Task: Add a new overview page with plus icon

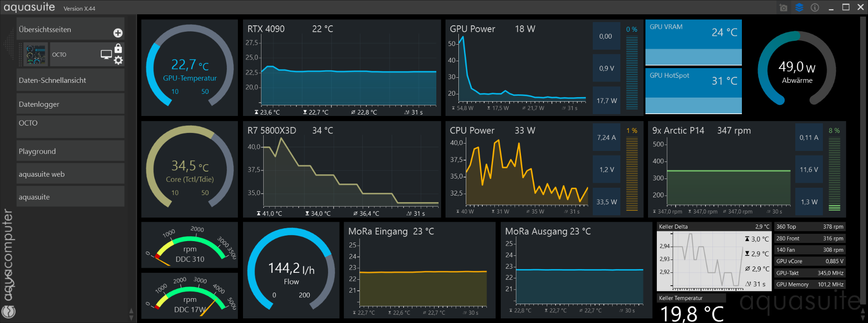Action: [x=118, y=33]
